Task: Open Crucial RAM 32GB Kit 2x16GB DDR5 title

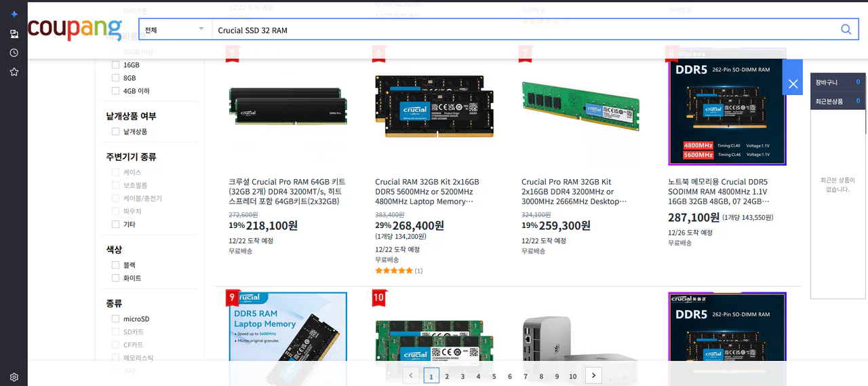Action: pyautogui.click(x=429, y=192)
